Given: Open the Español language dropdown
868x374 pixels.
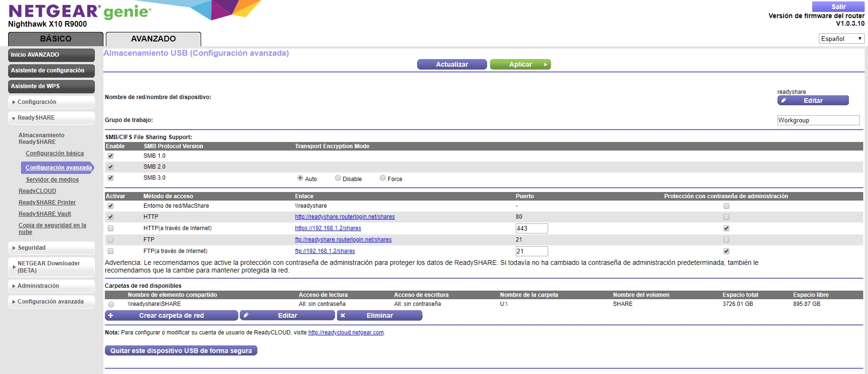Looking at the screenshot, I should (x=841, y=39).
